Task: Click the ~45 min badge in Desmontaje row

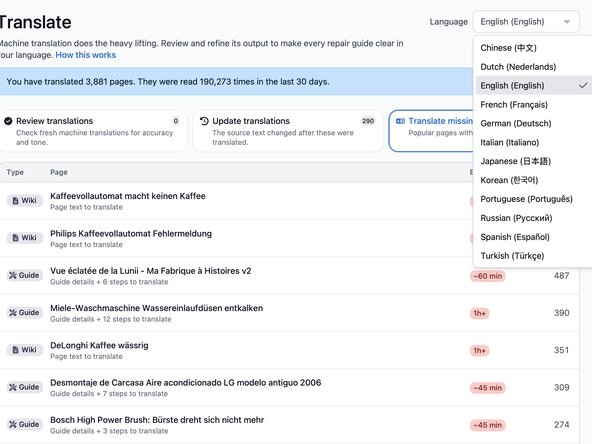Action: coord(487,388)
